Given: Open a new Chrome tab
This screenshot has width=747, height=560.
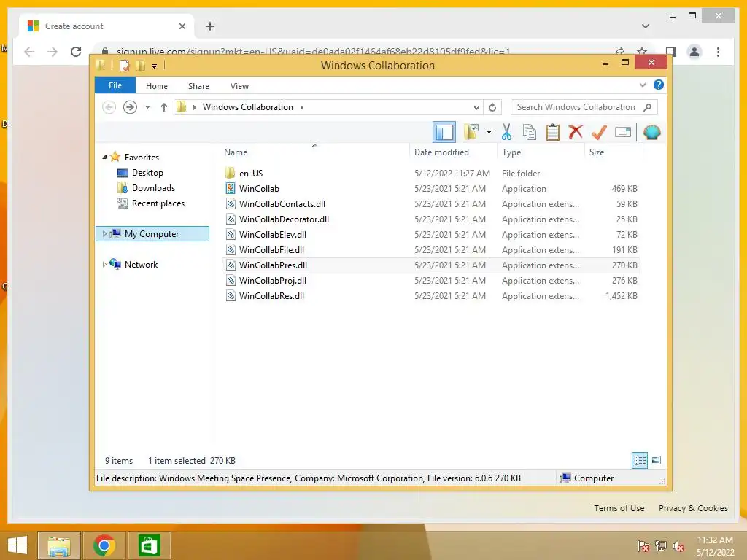Looking at the screenshot, I should (x=210, y=26).
